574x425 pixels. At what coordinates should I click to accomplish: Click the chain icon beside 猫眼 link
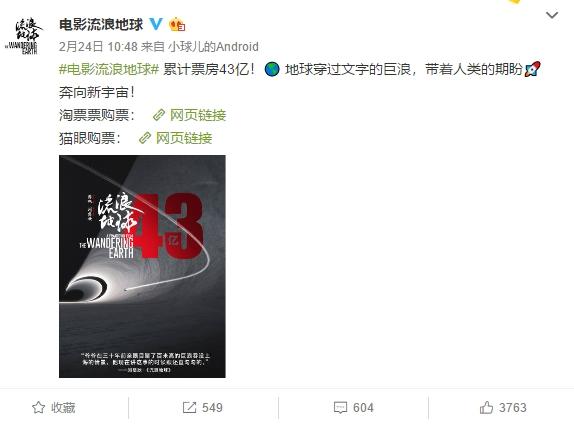tap(145, 138)
